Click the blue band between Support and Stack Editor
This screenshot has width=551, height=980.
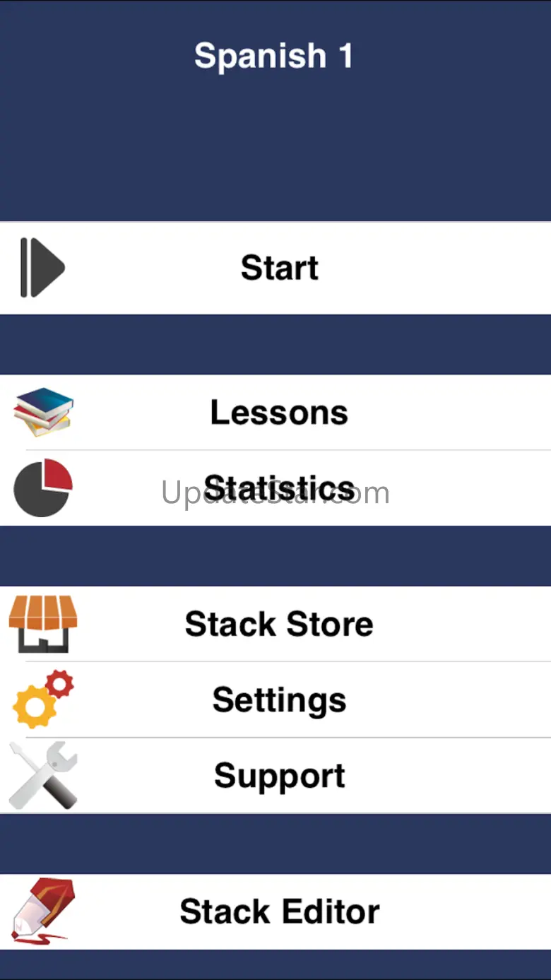[275, 844]
